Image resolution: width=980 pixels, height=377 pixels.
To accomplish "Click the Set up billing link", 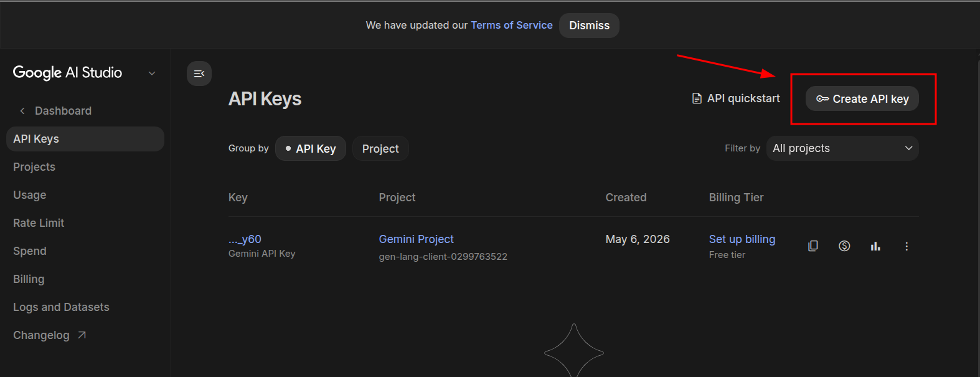I will coord(742,239).
